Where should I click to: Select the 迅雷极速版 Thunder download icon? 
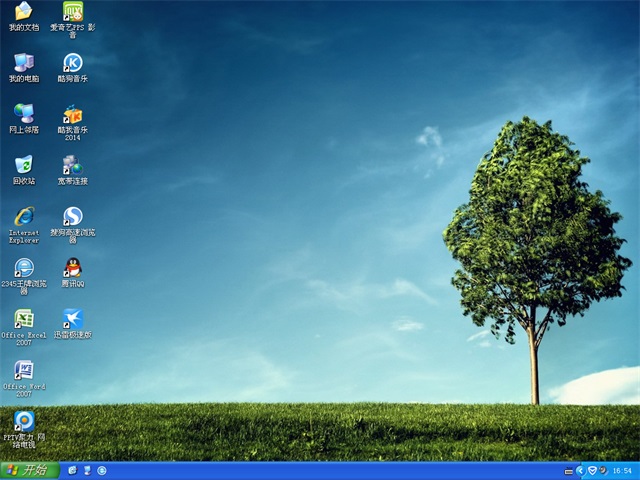72,319
